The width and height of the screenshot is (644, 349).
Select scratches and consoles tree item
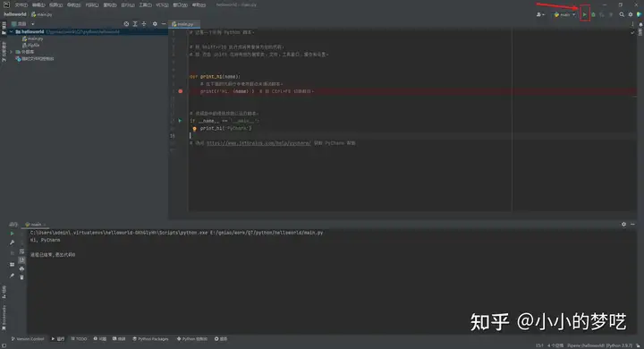click(x=35, y=59)
